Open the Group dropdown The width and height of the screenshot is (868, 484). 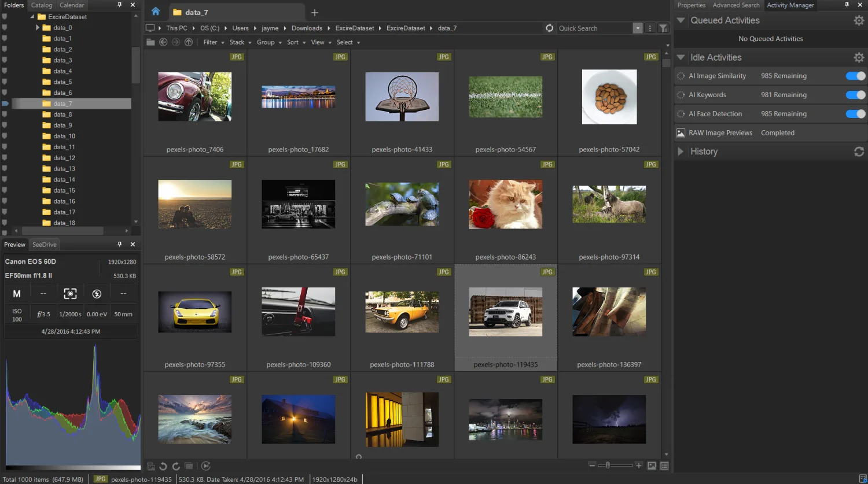(x=269, y=42)
